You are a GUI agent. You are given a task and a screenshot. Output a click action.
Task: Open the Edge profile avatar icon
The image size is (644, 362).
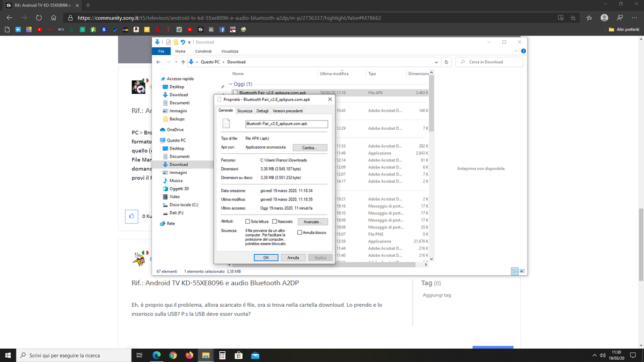[x=604, y=18]
